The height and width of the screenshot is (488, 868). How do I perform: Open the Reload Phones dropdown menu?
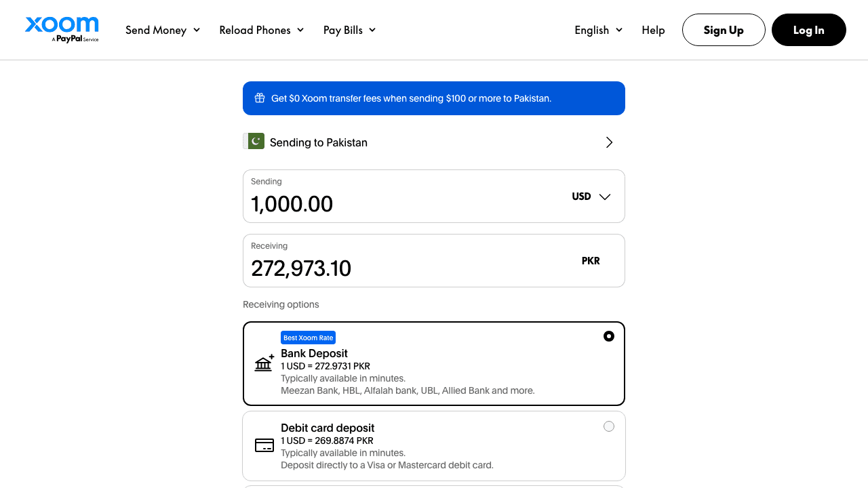262,30
